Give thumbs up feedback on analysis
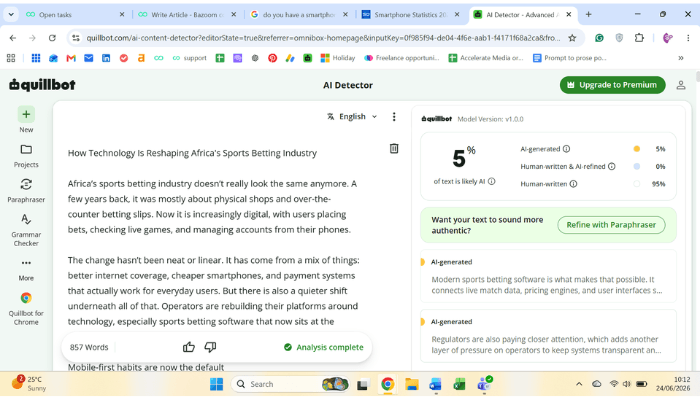 189,347
